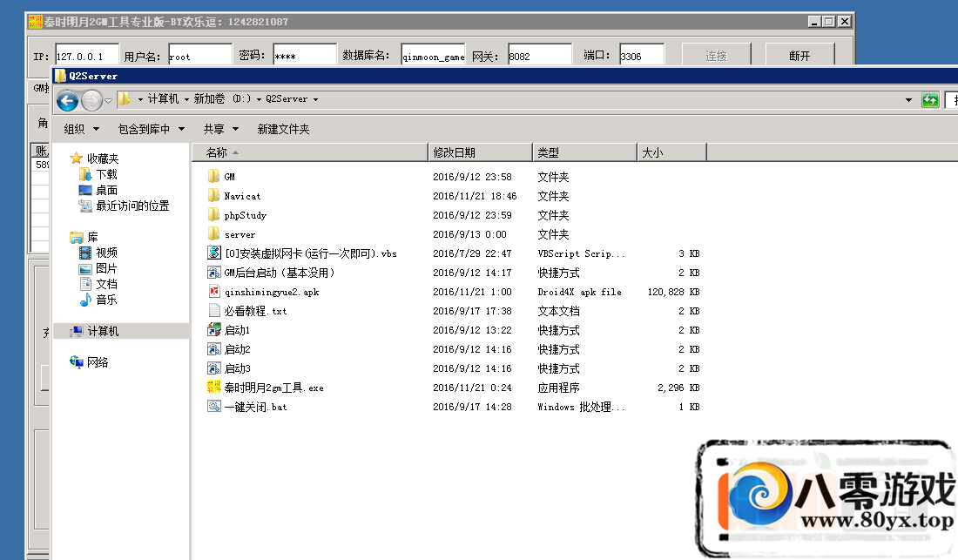The width and height of the screenshot is (958, 560).
Task: Open the Navicat folder icon
Action: click(213, 195)
